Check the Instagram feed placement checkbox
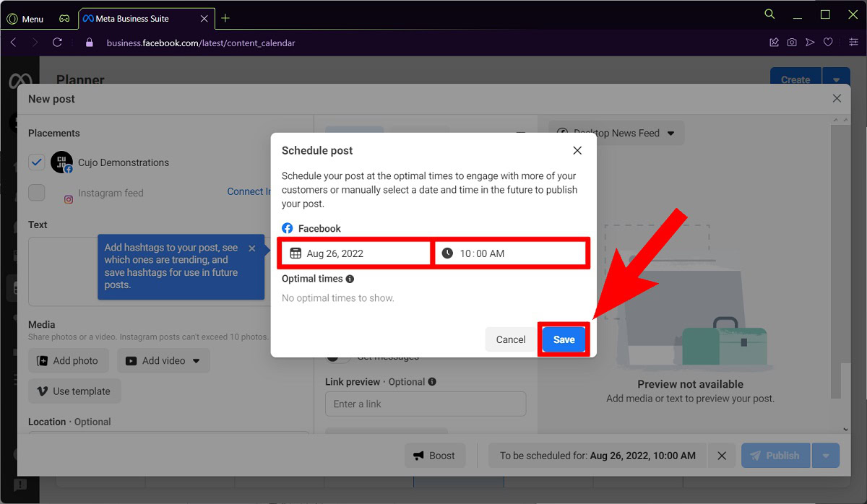Viewport: 867px width, 504px height. tap(37, 193)
